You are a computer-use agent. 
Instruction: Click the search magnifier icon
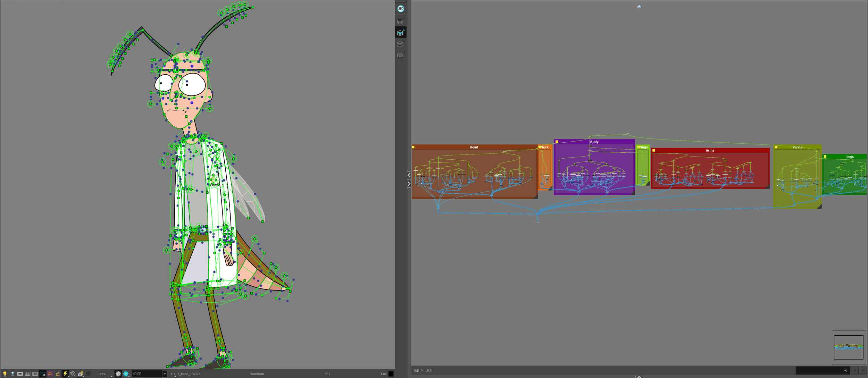tap(845, 370)
